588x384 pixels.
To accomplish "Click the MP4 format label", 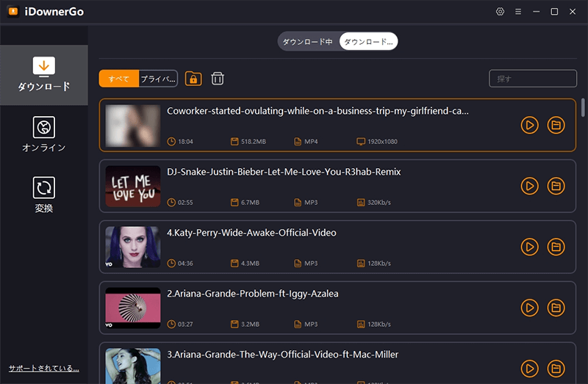I will point(311,142).
